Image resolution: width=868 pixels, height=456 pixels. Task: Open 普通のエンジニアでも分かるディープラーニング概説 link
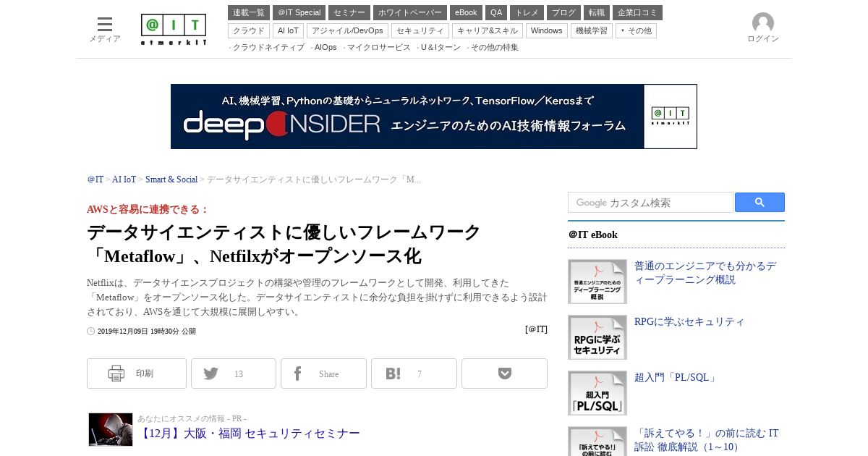[705, 273]
